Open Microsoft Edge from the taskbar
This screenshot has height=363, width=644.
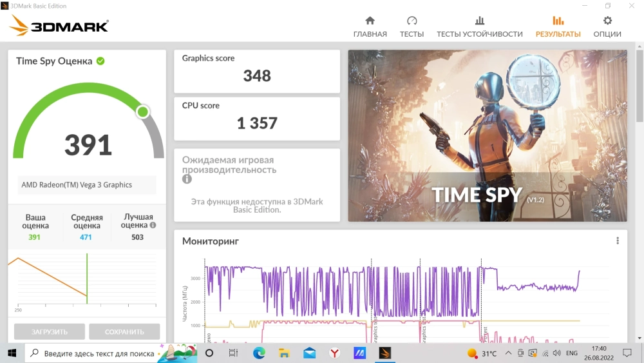coord(259,353)
